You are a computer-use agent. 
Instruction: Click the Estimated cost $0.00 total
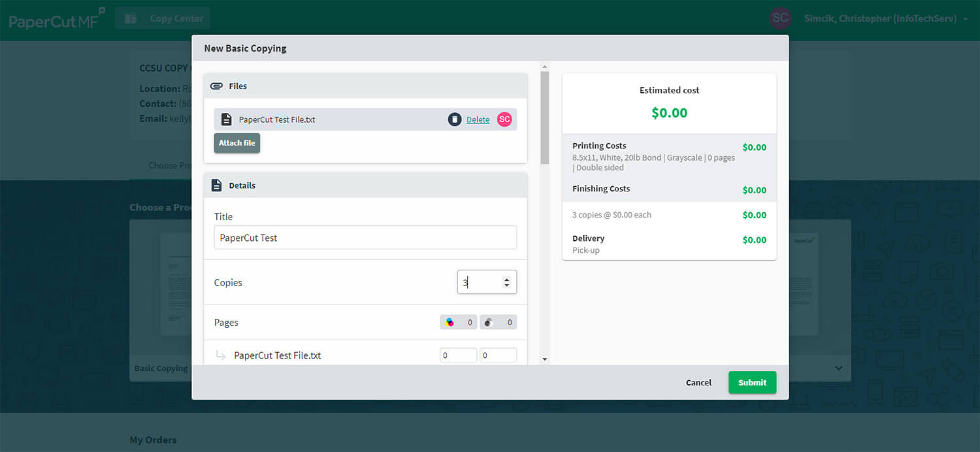pos(669,113)
